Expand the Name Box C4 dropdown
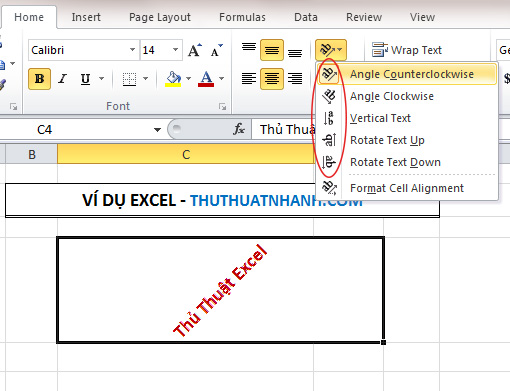The height and width of the screenshot is (391, 510). pos(157,130)
